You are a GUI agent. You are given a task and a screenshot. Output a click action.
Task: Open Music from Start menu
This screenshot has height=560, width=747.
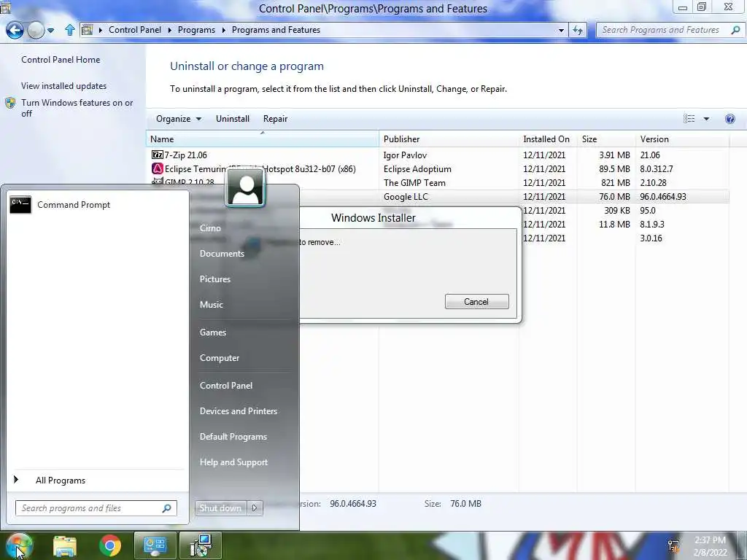coord(211,305)
